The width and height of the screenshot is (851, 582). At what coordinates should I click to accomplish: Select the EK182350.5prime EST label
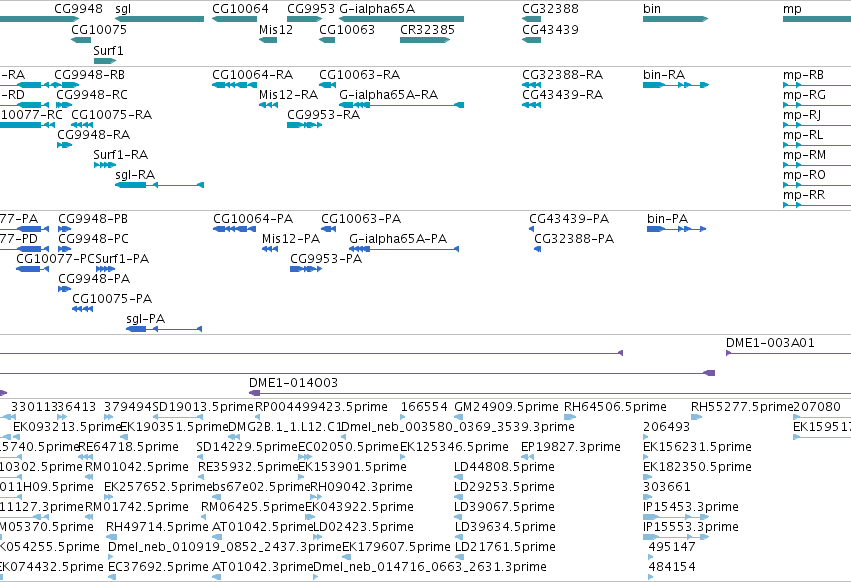[x=697, y=467]
